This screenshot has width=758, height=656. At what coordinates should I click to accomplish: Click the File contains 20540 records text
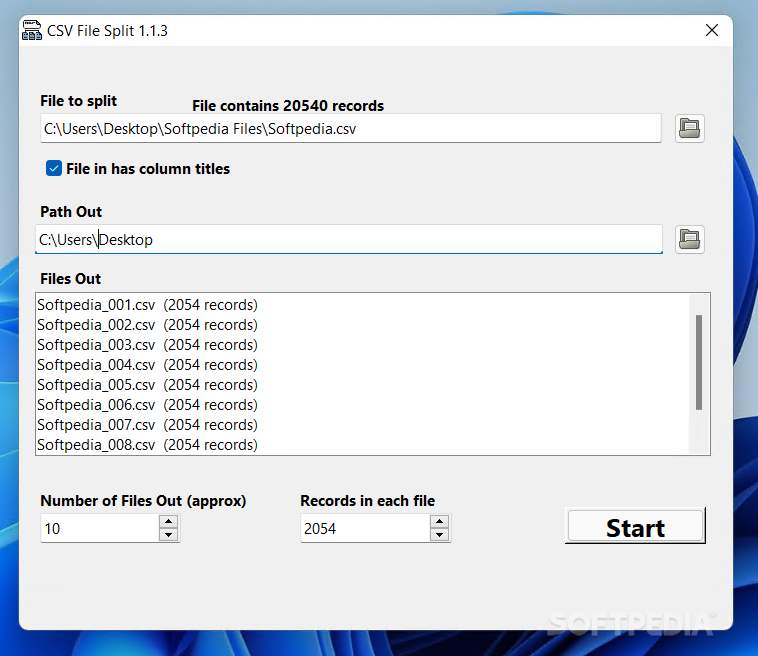pos(288,106)
